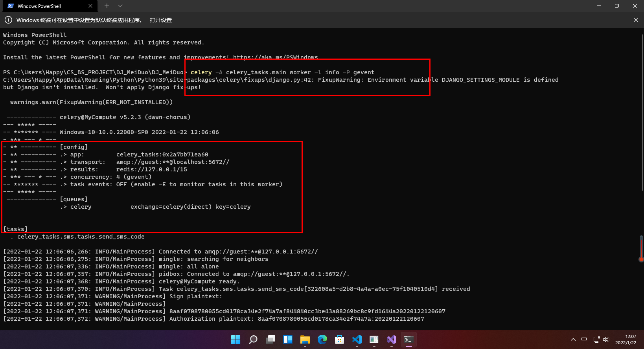644x349 pixels.
Task: Click the '[tasks]' heading
Action: (15, 229)
